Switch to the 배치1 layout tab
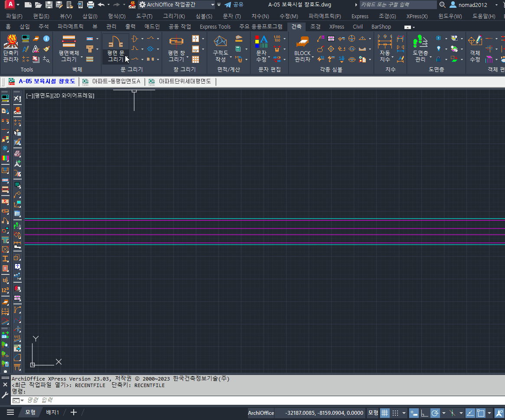Viewport: 505px width, 420px height. tap(52, 412)
